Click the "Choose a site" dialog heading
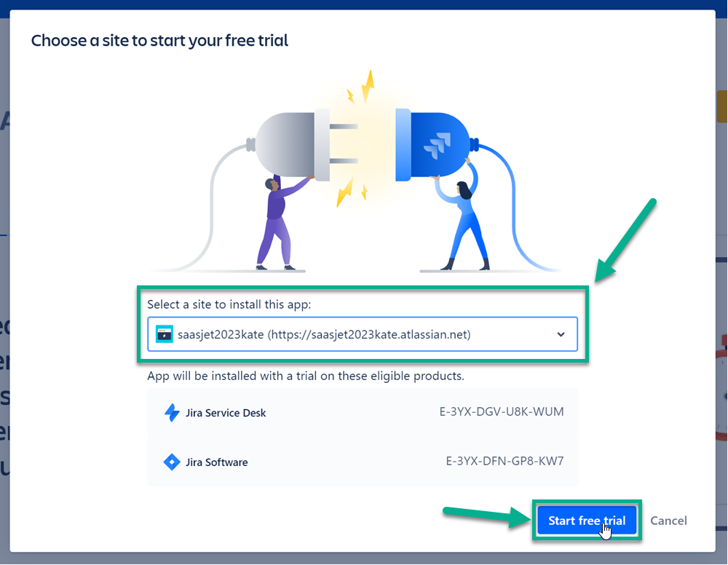 (x=159, y=40)
